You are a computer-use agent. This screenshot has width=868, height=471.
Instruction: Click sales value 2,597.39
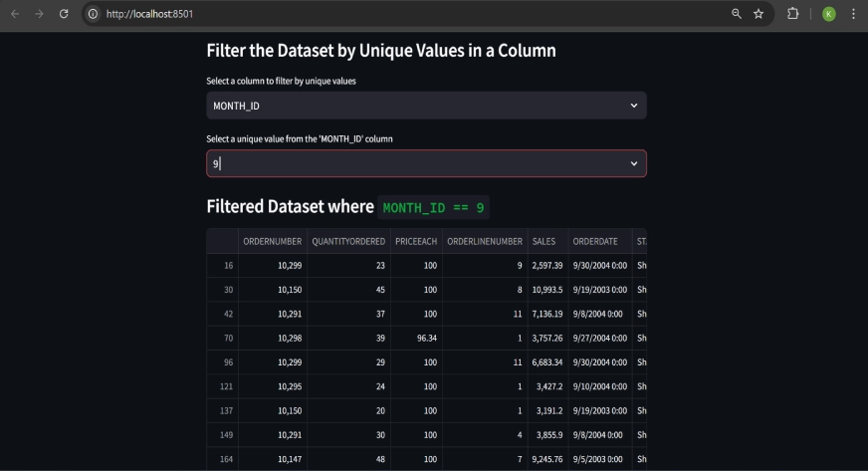pos(547,266)
